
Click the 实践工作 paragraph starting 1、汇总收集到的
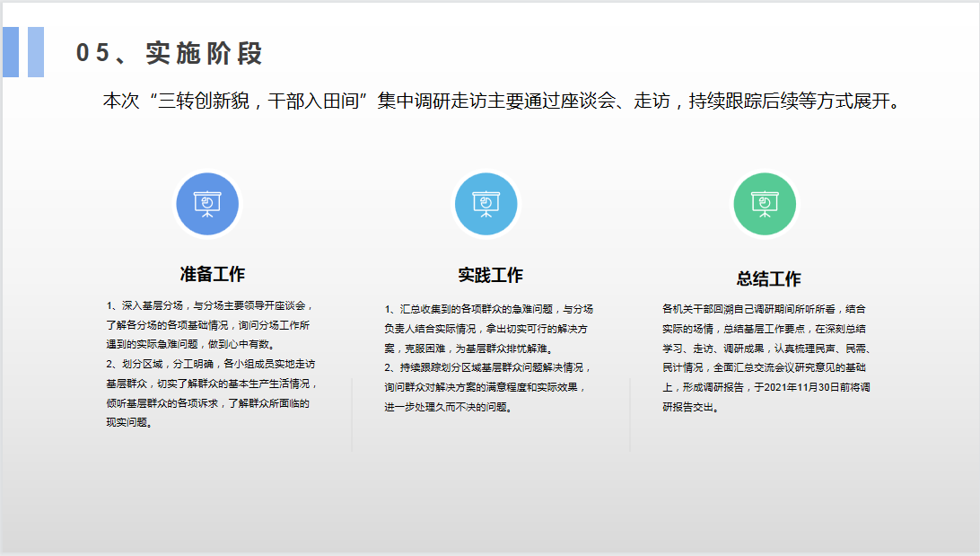487,328
